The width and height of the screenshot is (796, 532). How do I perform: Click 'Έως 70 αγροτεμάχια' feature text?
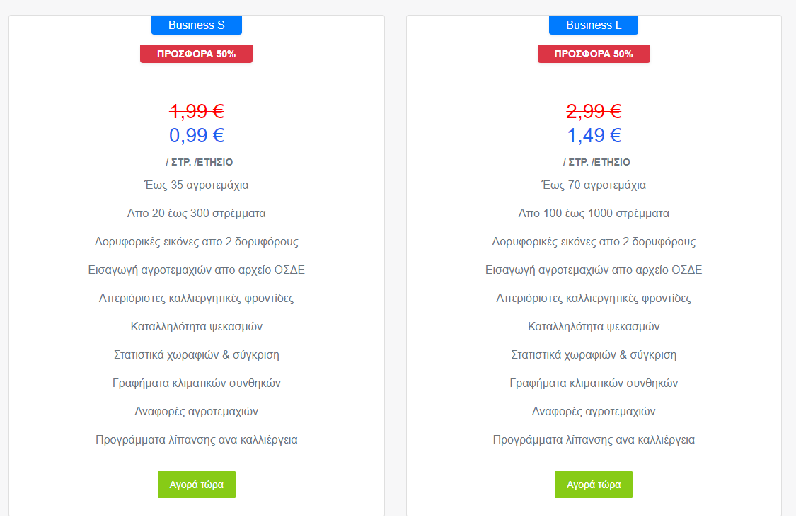[x=594, y=185]
